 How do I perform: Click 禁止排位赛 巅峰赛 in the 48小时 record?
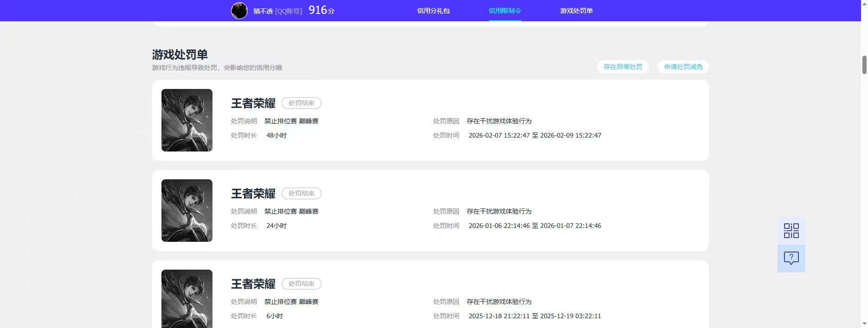click(291, 121)
